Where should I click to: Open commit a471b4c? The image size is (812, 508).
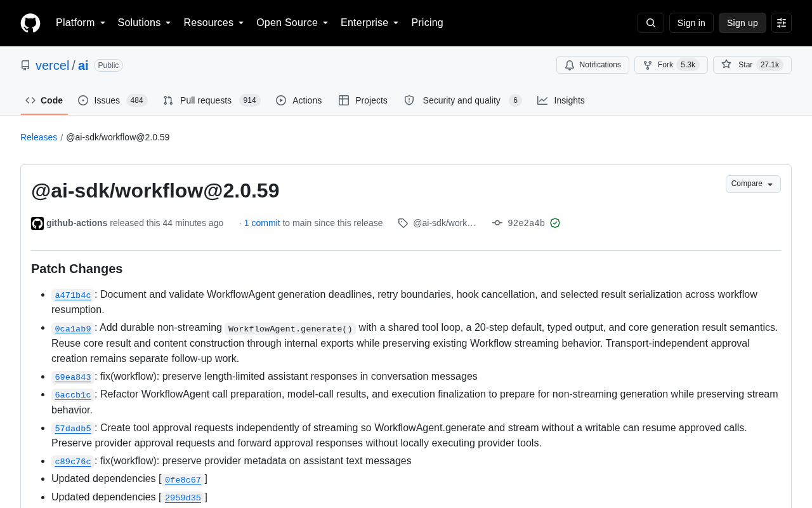(73, 295)
